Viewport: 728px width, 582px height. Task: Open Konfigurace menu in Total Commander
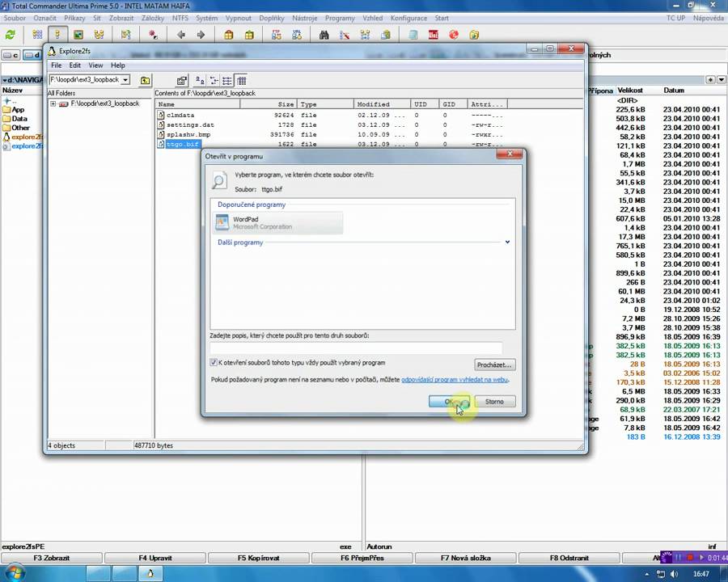tap(408, 18)
